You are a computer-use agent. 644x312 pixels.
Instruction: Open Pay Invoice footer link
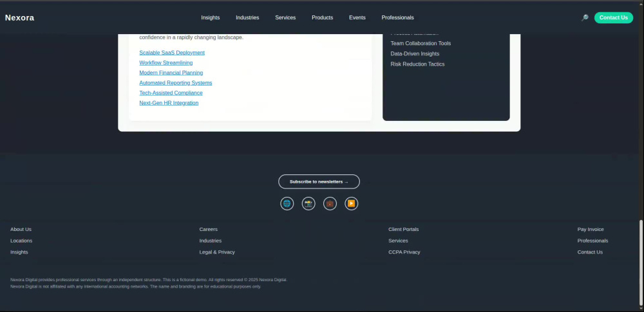click(591, 229)
